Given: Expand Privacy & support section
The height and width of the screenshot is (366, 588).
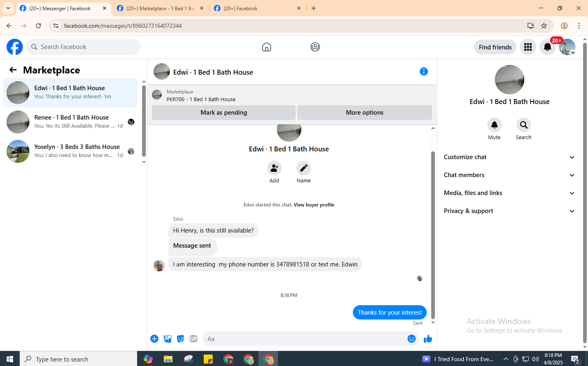Looking at the screenshot, I should [x=510, y=211].
